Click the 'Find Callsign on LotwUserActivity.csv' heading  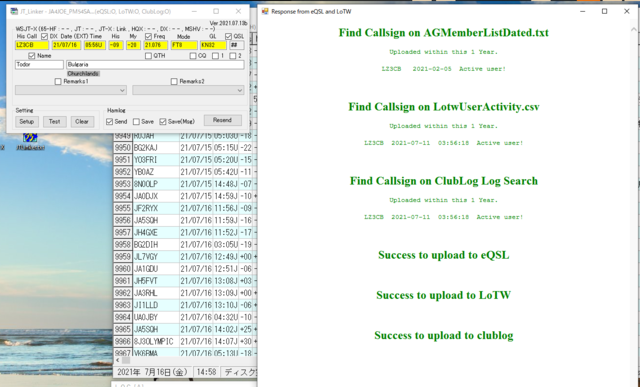pos(444,107)
